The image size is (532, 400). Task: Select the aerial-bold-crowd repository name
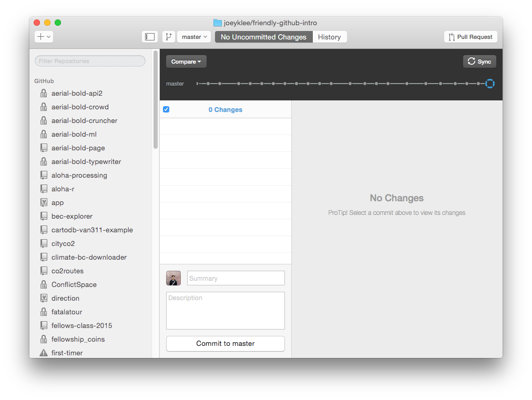click(80, 107)
